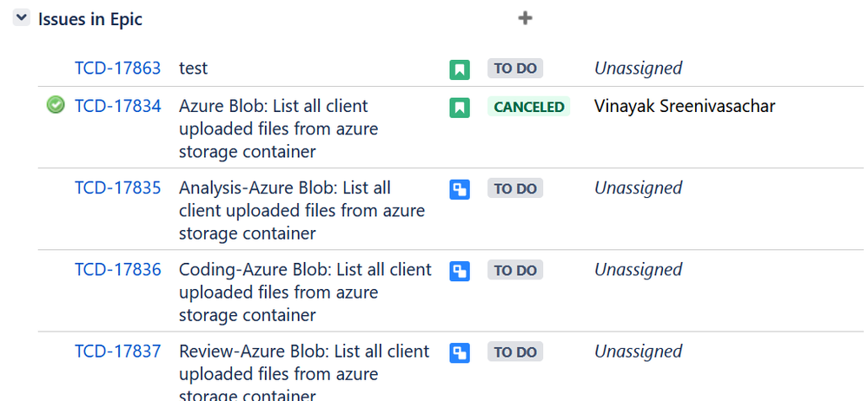This screenshot has width=868, height=401.
Task: Click TO DO status of TCD-17863
Action: (x=515, y=69)
